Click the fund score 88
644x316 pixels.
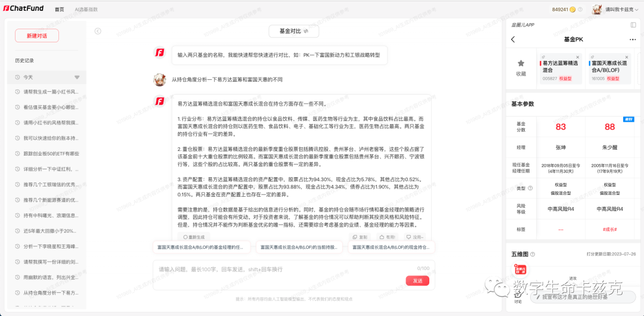coord(609,126)
